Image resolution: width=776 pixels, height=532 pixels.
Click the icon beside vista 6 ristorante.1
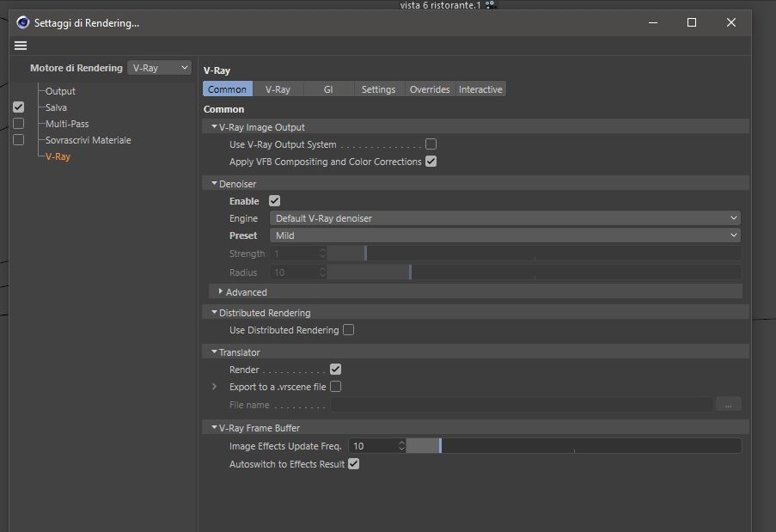point(490,5)
